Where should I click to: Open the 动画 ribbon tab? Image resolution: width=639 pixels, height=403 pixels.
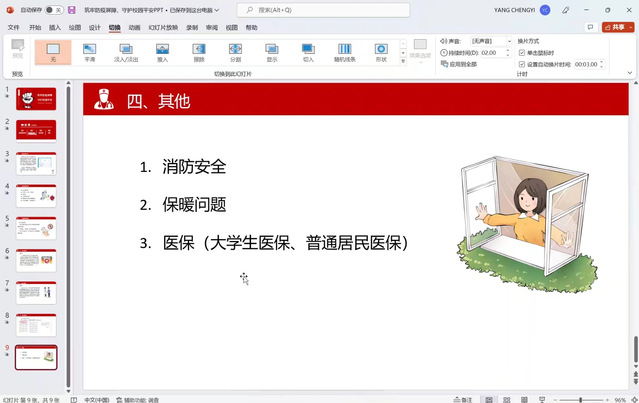[x=134, y=27]
